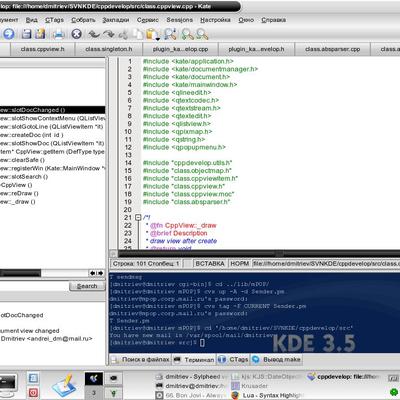
Task: Select the CppView::getItem entry
Action: point(52,152)
